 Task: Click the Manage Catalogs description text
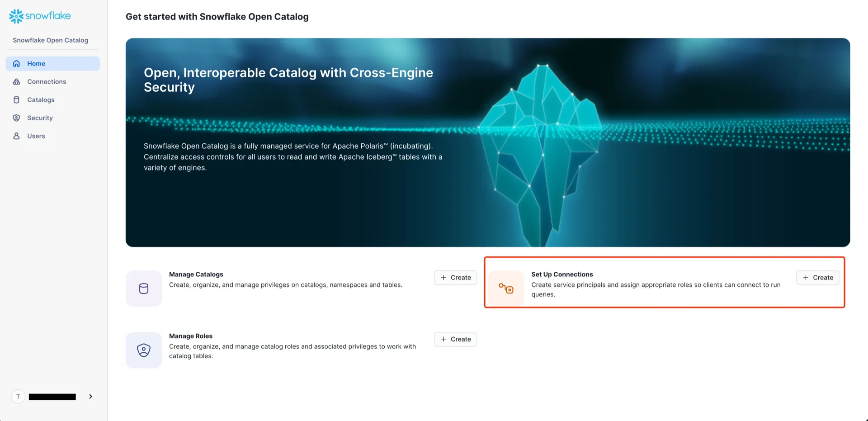pyautogui.click(x=286, y=285)
